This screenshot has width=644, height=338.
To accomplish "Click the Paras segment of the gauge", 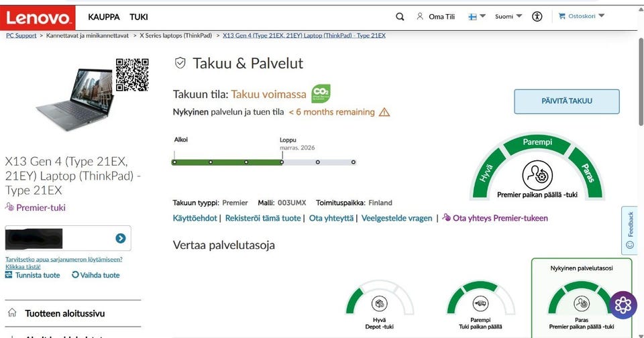I will pos(586,174).
